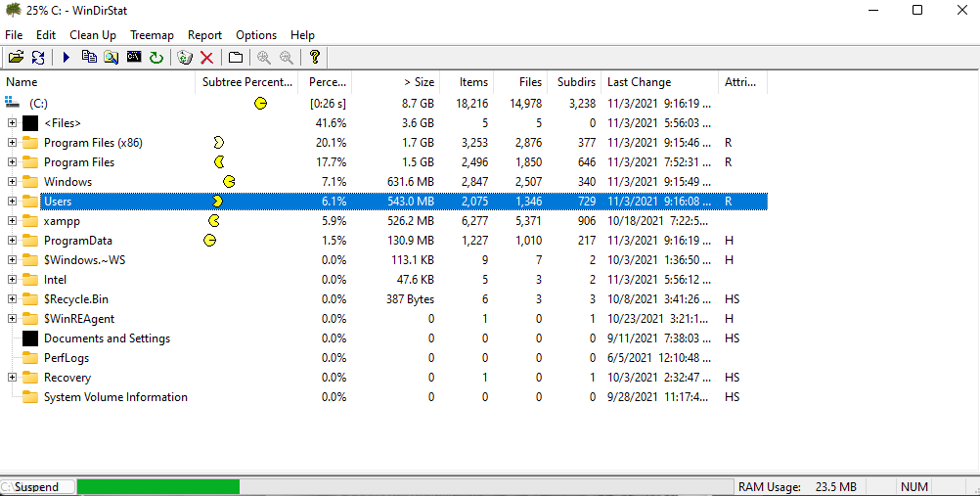980x496 pixels.
Task: Open the Report menu
Action: 205,35
